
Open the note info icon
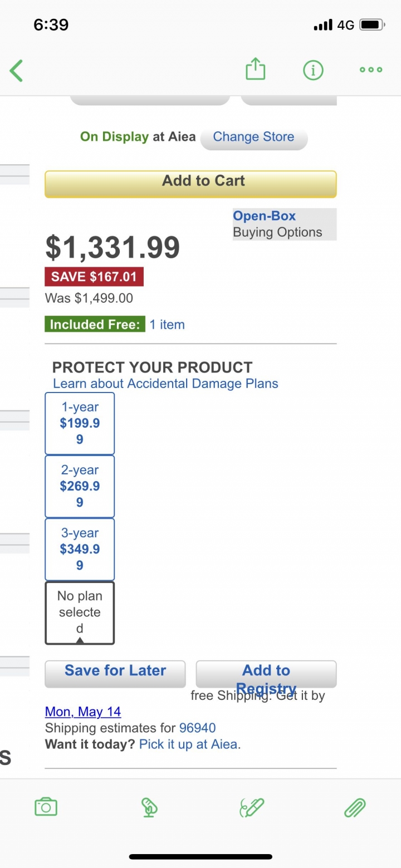[x=313, y=70]
